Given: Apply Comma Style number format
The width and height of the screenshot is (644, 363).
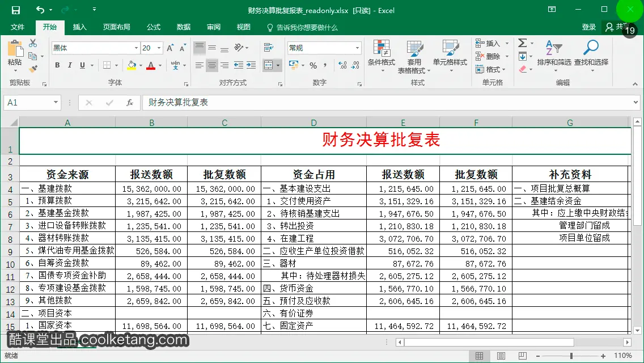Looking at the screenshot, I should (325, 65).
